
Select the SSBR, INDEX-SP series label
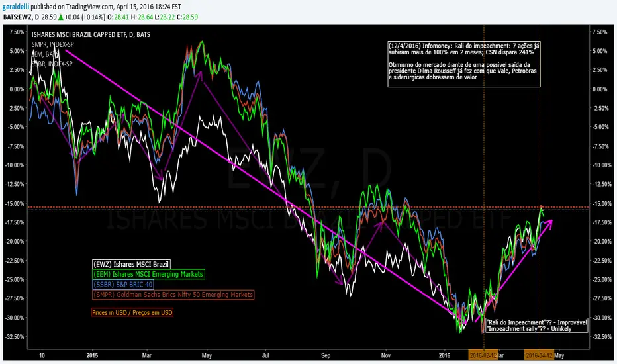tap(52, 64)
